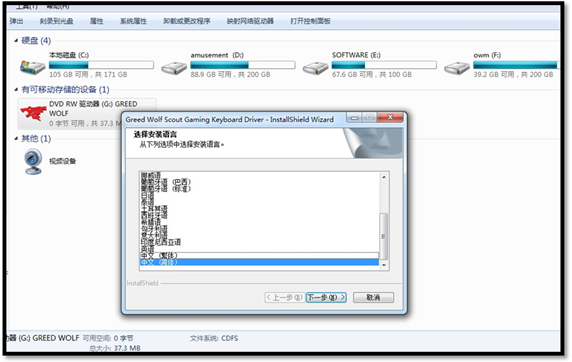Select 英语 in the language list
The height and width of the screenshot is (362, 572).
pyautogui.click(x=259, y=249)
